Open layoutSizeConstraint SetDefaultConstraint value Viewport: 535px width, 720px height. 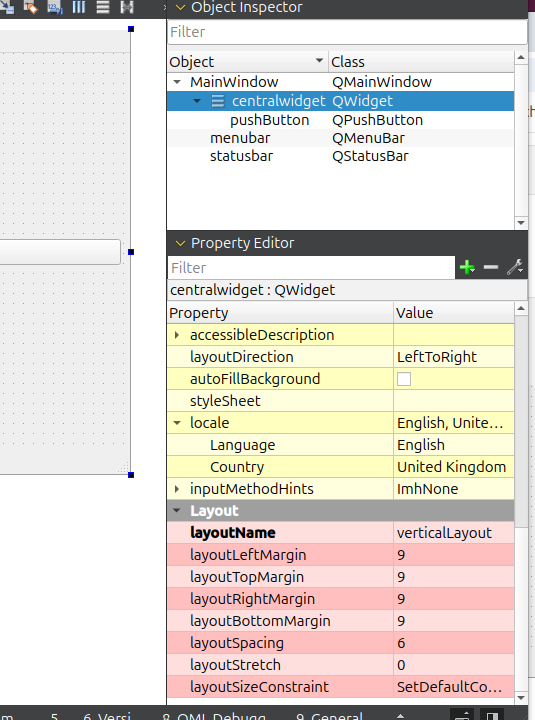pyautogui.click(x=454, y=687)
